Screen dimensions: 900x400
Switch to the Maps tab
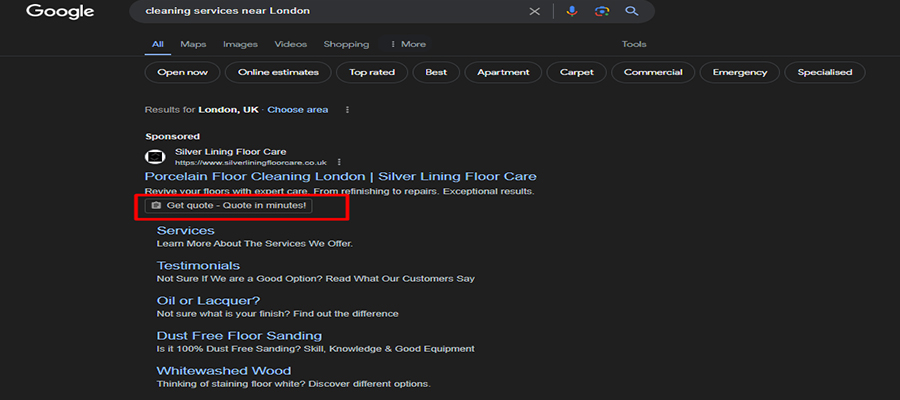(193, 44)
